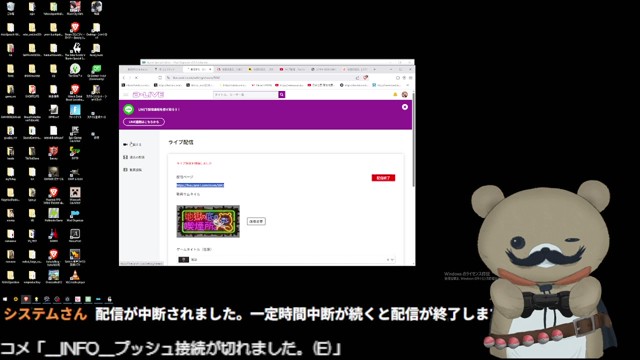This screenshot has height=360, width=640.
Task: Focus the site search input field
Action: pos(246,94)
